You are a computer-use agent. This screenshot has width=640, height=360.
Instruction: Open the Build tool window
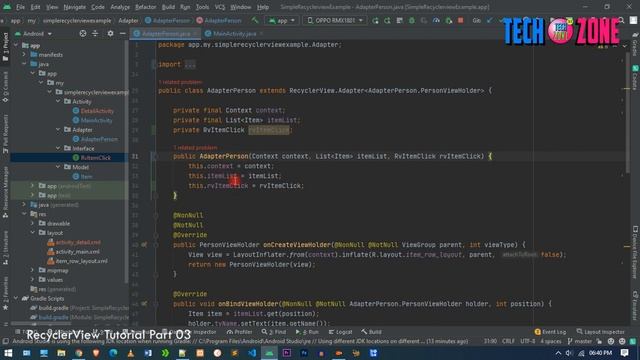pyautogui.click(x=371, y=332)
